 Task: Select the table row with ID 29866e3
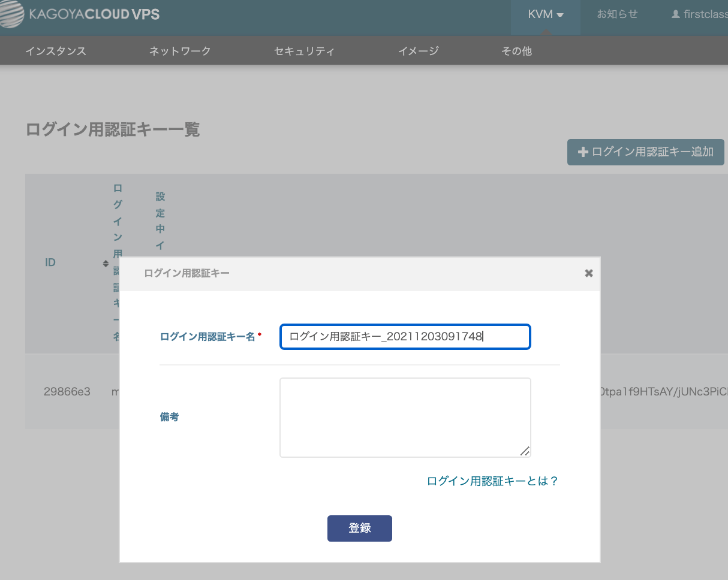click(x=67, y=392)
